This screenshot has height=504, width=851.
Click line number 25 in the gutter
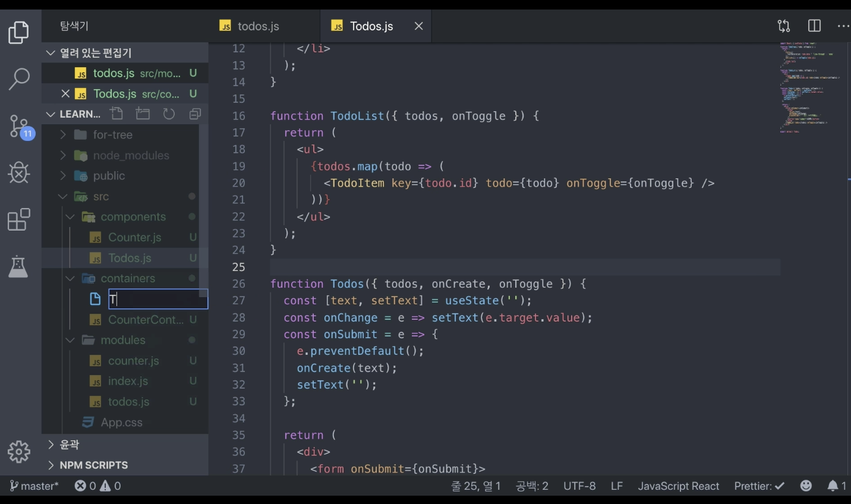pos(239,267)
